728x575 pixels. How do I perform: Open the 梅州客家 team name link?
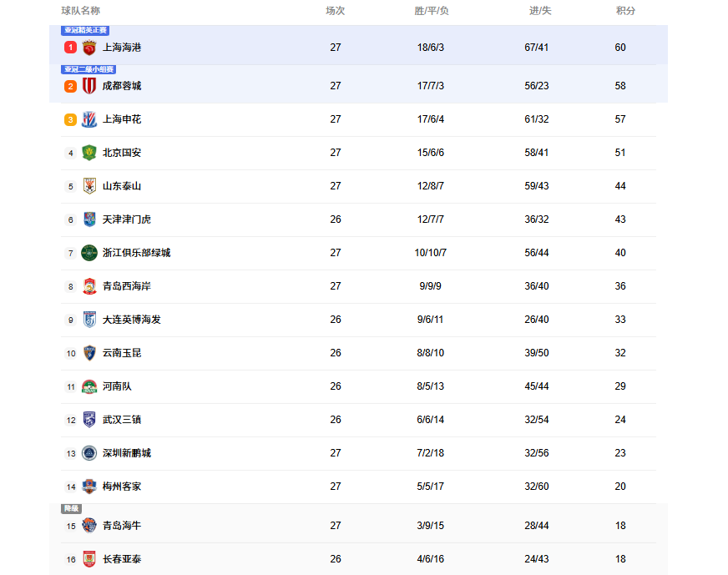(x=122, y=487)
